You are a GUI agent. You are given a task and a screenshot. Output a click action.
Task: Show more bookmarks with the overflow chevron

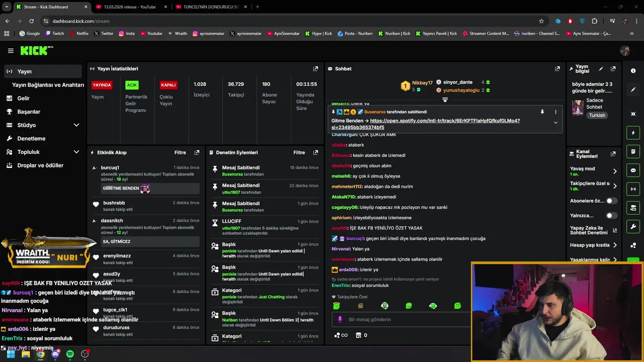pyautogui.click(x=632, y=34)
